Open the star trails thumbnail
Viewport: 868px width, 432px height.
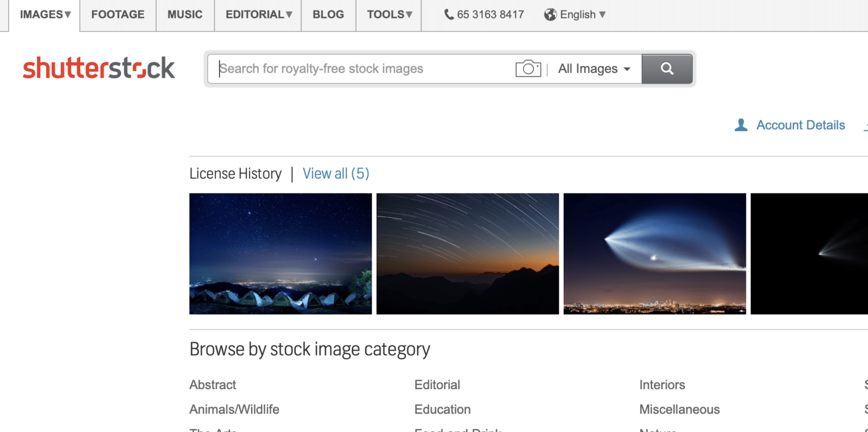468,254
